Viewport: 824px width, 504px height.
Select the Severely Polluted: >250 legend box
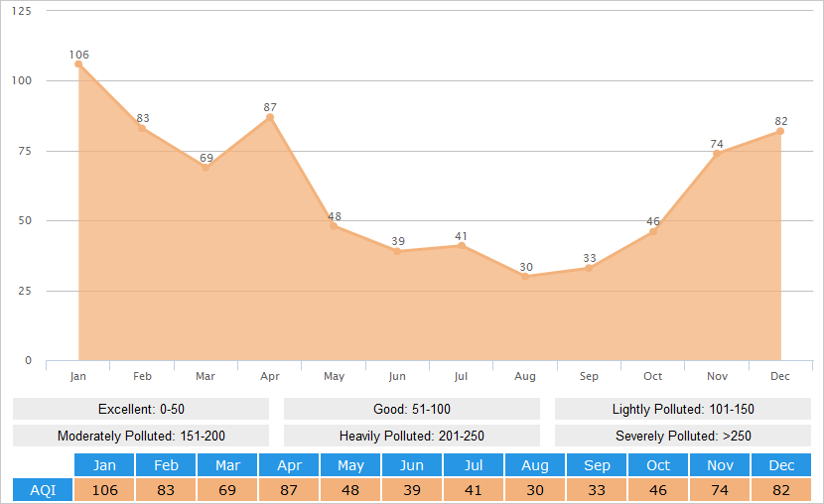click(x=683, y=436)
